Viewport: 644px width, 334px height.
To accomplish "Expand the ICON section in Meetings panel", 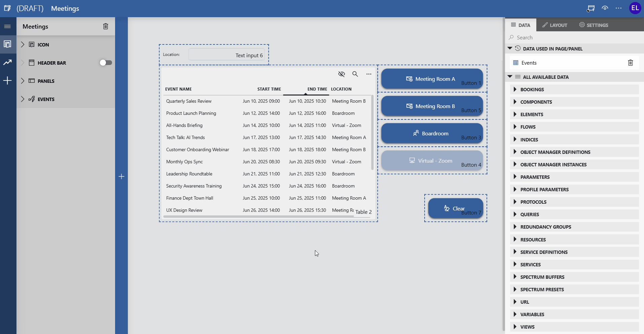I will 23,44.
